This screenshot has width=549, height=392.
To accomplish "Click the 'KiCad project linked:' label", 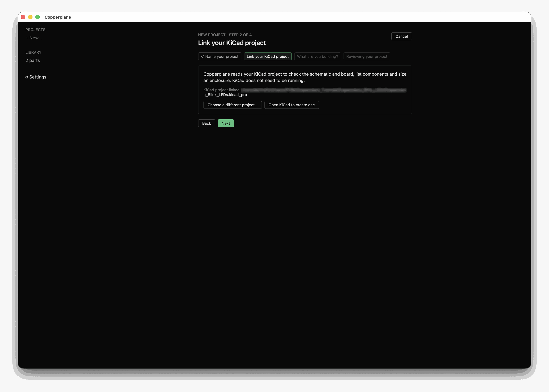I will coord(222,90).
